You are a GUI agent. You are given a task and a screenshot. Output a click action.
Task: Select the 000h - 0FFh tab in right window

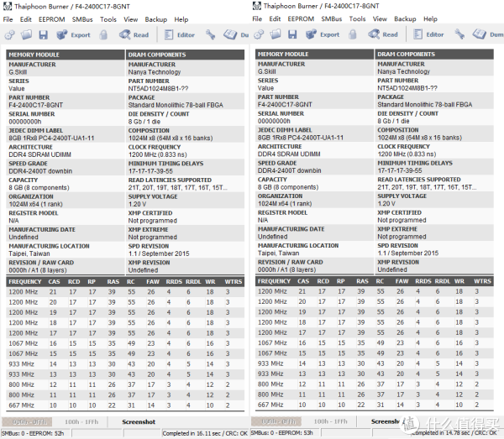coord(276,421)
